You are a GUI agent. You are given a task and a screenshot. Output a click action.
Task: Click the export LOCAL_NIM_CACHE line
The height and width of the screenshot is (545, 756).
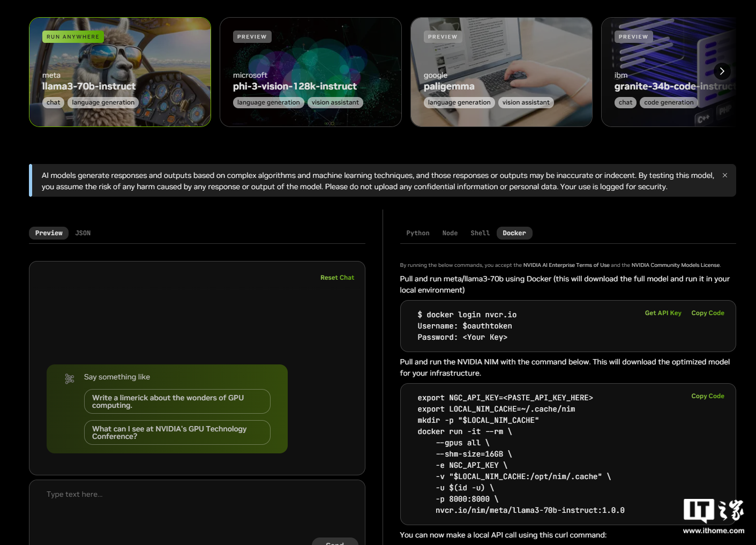[x=497, y=409]
